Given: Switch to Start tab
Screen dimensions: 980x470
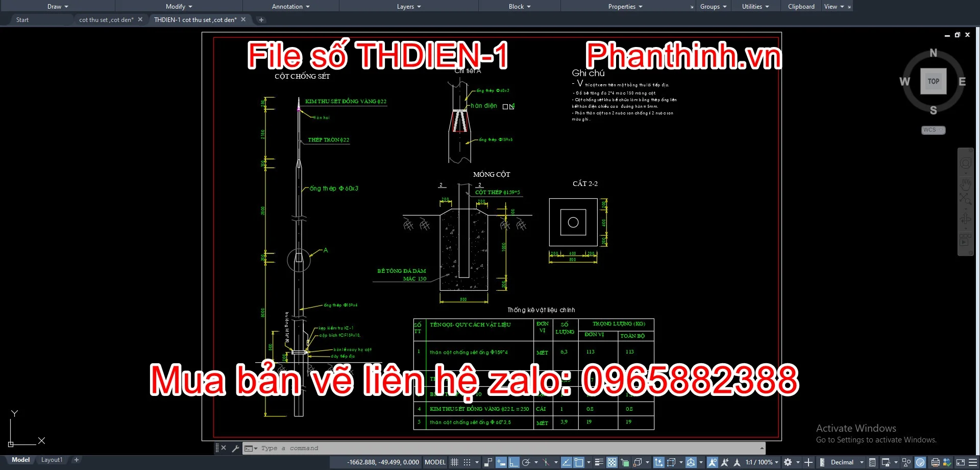Looking at the screenshot, I should pyautogui.click(x=22, y=20).
